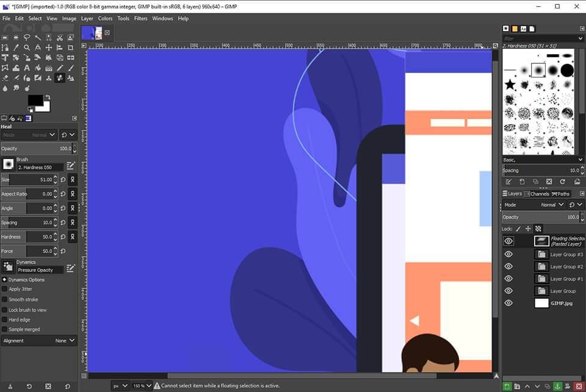Open Layers panel configuration menu
Viewport: 586px width, 392px height.
pos(582,193)
